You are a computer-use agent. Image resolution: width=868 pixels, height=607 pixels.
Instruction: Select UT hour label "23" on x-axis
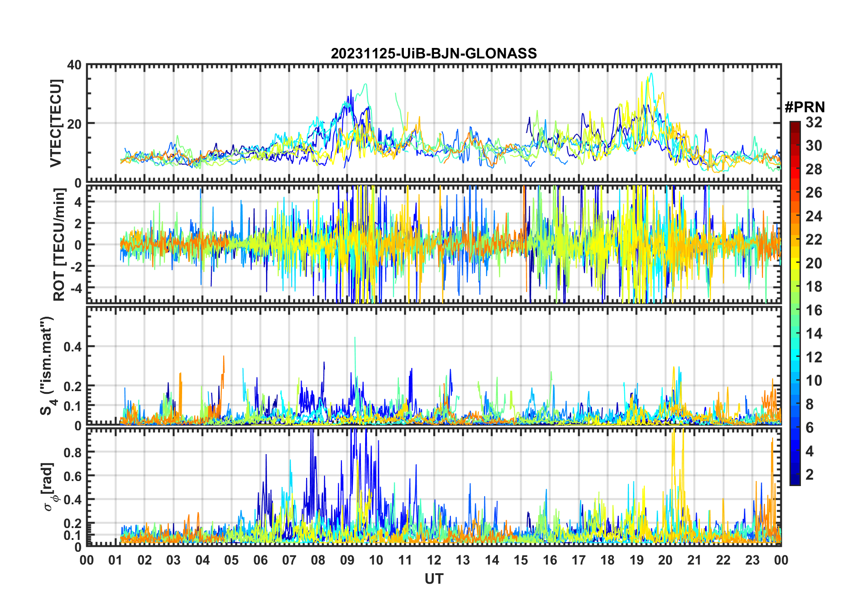tap(752, 560)
